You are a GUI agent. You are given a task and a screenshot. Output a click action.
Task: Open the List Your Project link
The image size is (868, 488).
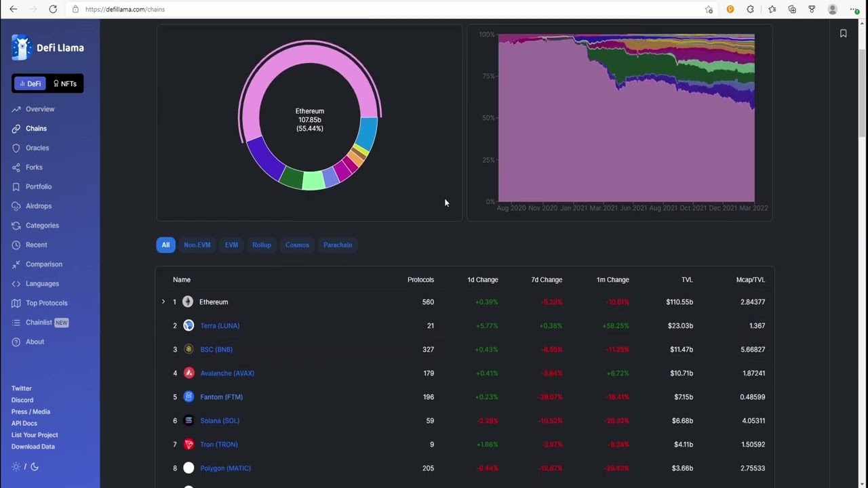[35, 435]
